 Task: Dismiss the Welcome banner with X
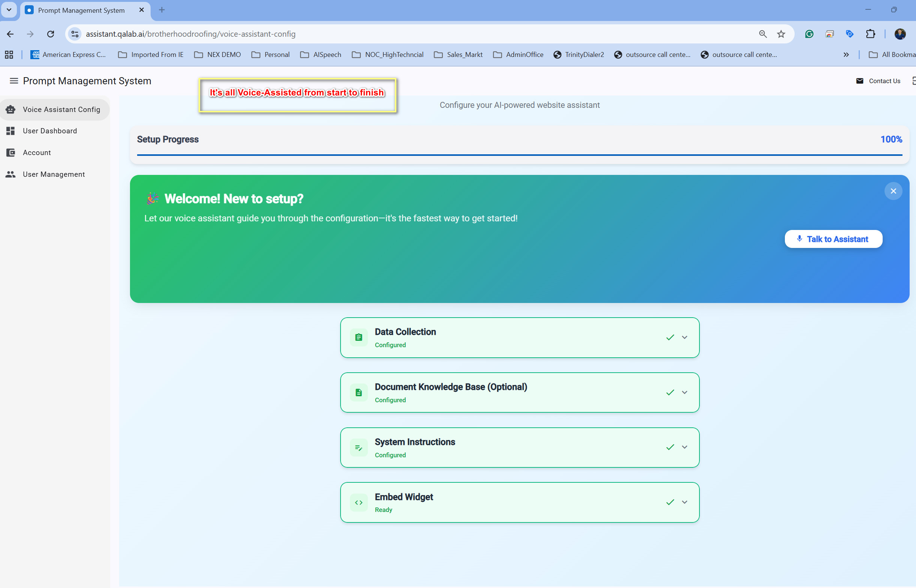point(893,191)
